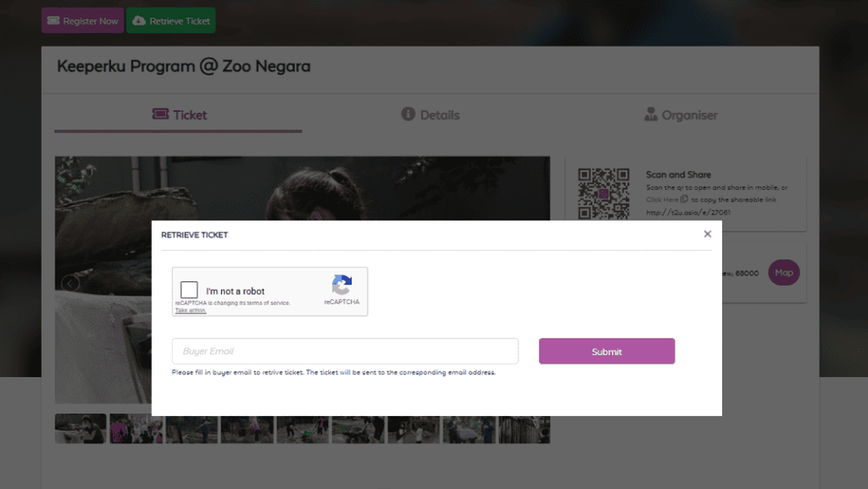Select the last gallery thumbnail
868x489 pixels.
[524, 429]
